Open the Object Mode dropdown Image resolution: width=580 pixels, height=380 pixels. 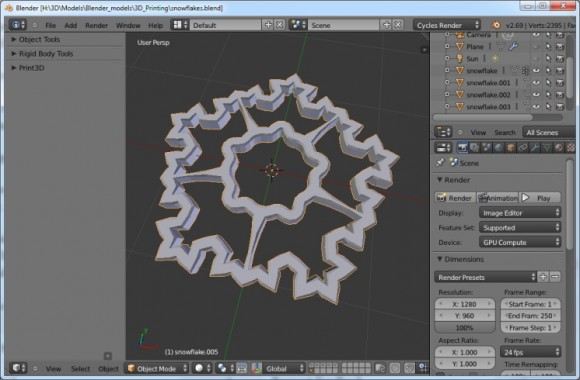[x=157, y=369]
